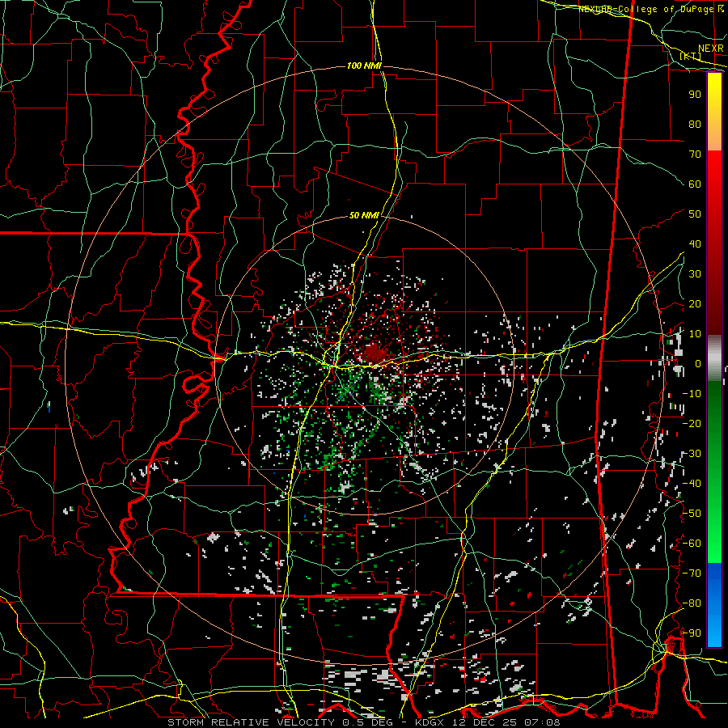Click the 80 value on velocity scale

pyautogui.click(x=695, y=124)
